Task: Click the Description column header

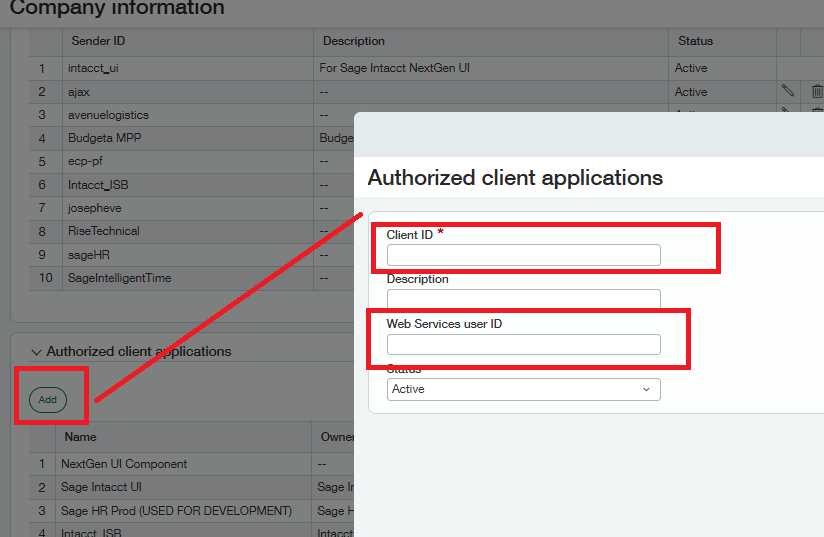Action: [x=354, y=41]
